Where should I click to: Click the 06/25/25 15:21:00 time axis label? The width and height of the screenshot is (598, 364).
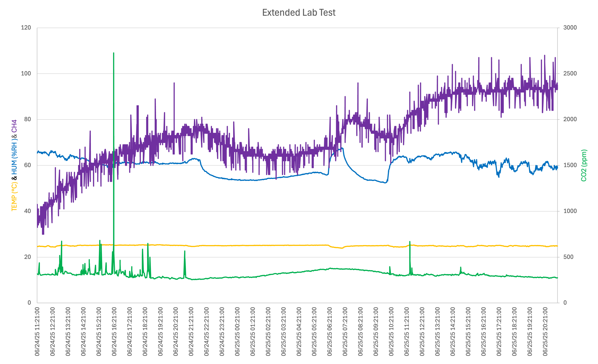468,331
